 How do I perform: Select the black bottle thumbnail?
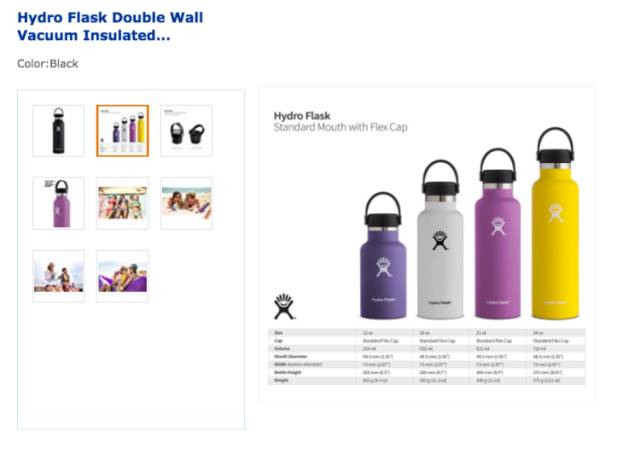pyautogui.click(x=58, y=131)
